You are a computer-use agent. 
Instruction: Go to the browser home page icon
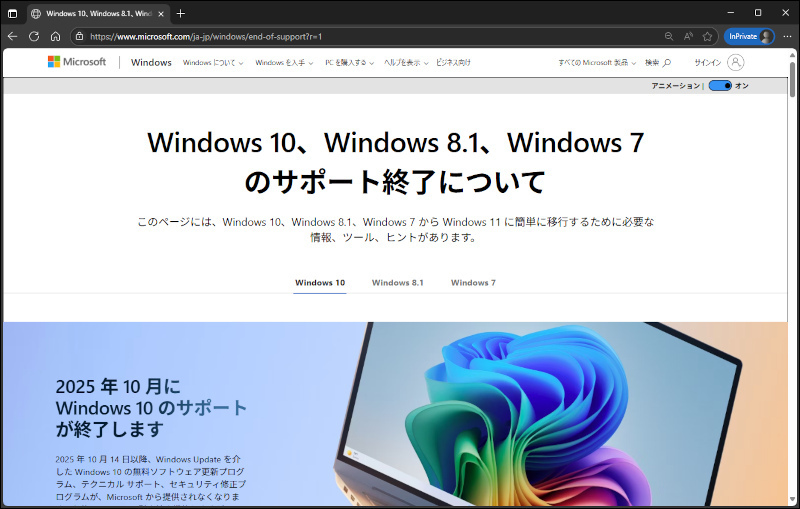point(55,36)
